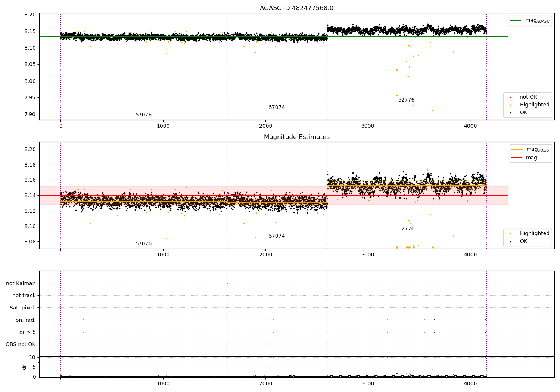560x392 pixels.
Task: Click the 'dr > 5' axis label
Action: pos(28,332)
